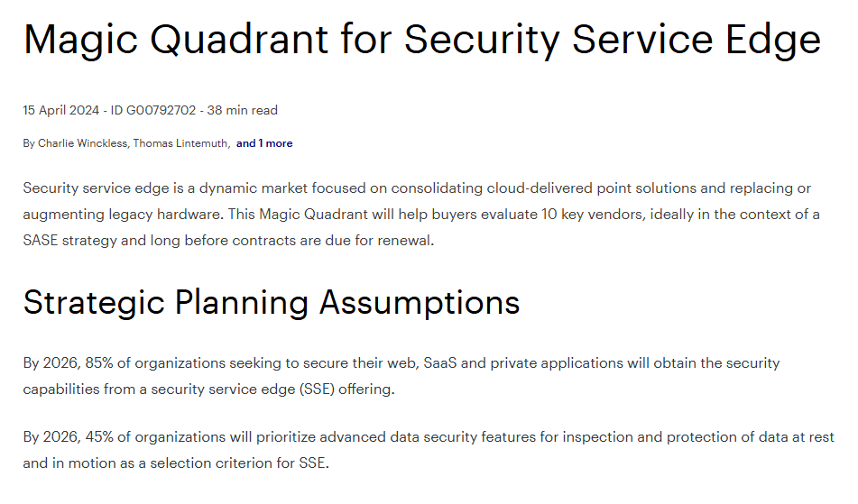Select the Strategic Planning Assumptions heading
858x504 pixels.
point(272,302)
